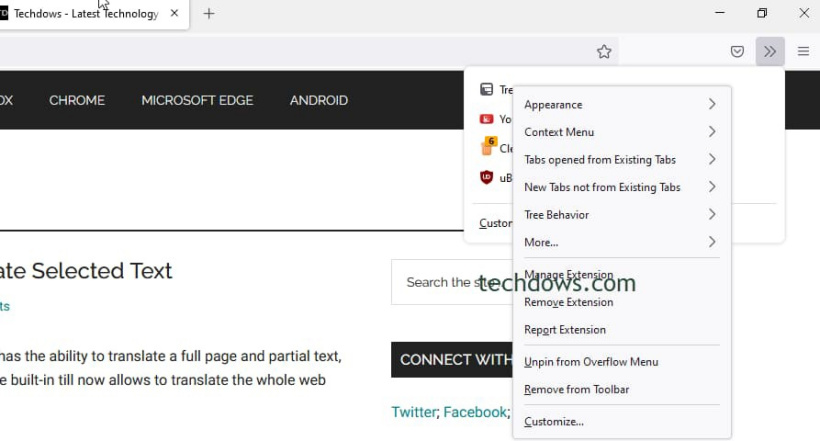Select Unpin from Overflow Menu
This screenshot has height=441, width=820.
point(622,362)
